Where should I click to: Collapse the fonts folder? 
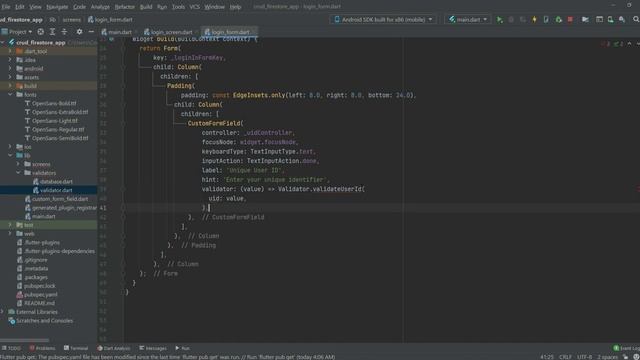tap(10, 95)
